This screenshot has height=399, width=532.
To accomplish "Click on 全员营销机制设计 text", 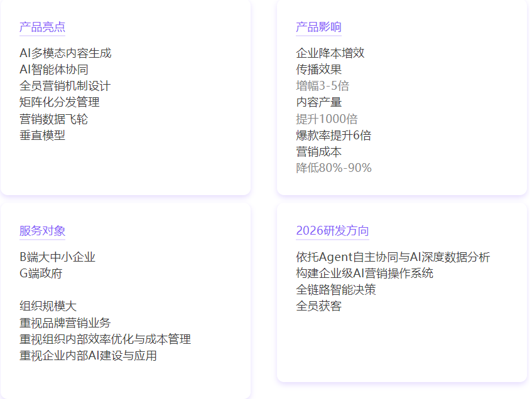I will click(65, 86).
